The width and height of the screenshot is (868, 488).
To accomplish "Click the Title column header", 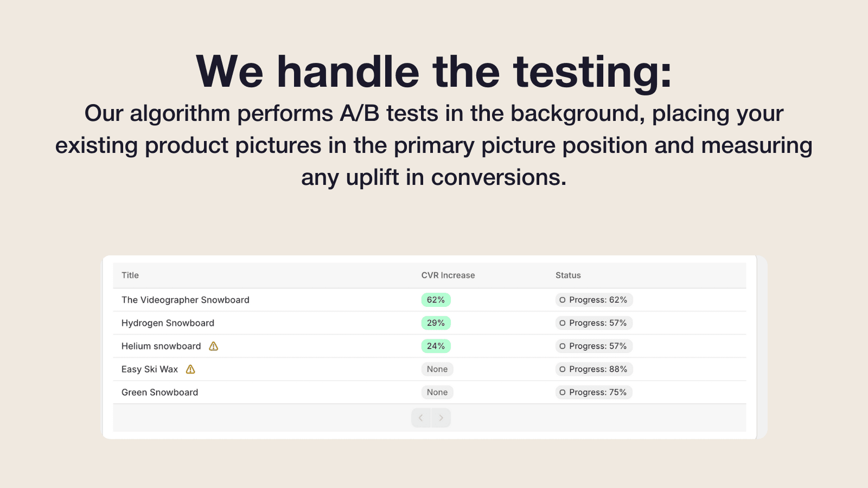I will (x=130, y=275).
